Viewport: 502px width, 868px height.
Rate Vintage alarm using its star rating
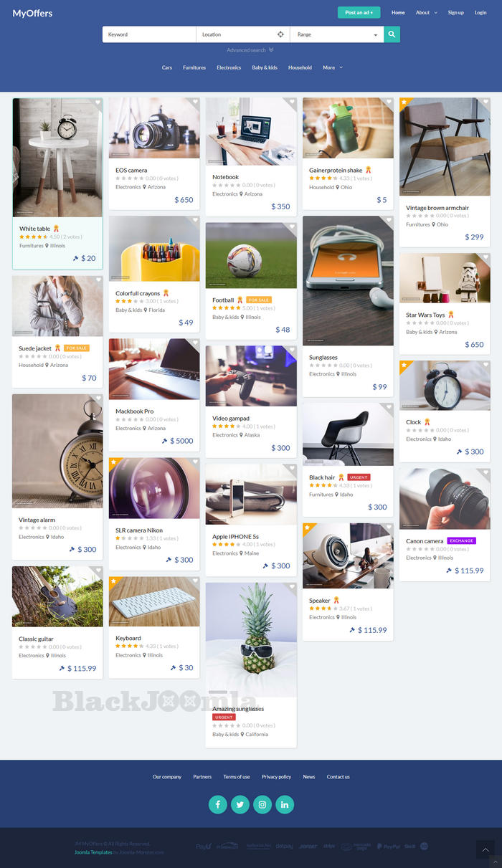pos(32,528)
